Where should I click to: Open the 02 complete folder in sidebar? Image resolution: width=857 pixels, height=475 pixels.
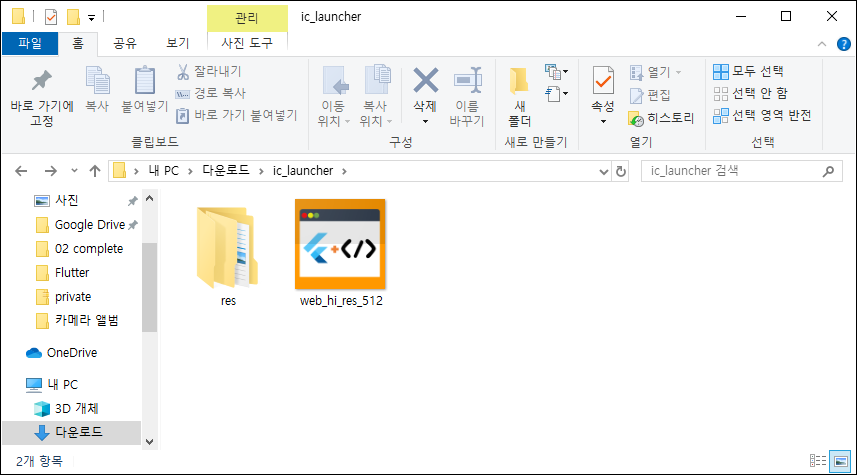(89, 249)
